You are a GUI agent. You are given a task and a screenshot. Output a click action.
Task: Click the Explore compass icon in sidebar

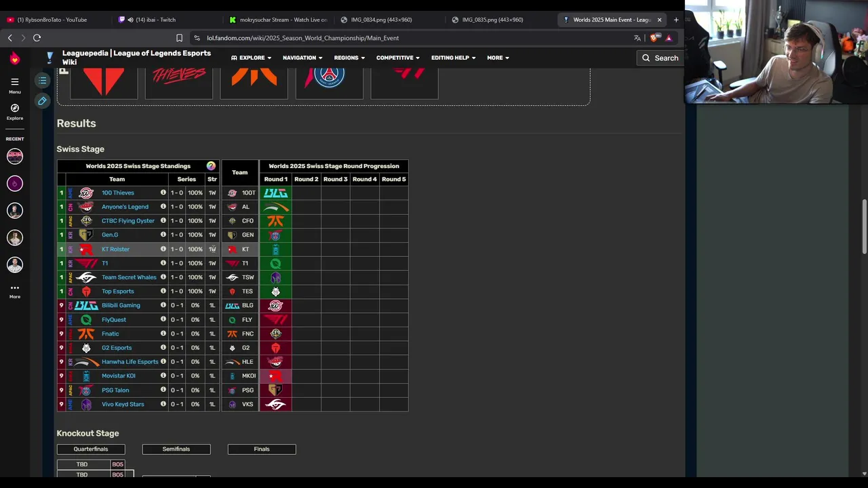tap(15, 108)
